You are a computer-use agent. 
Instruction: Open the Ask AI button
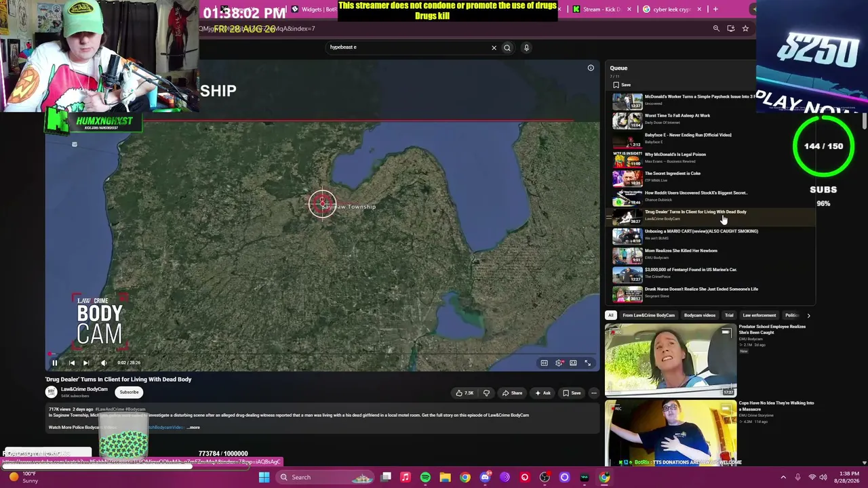pyautogui.click(x=542, y=393)
